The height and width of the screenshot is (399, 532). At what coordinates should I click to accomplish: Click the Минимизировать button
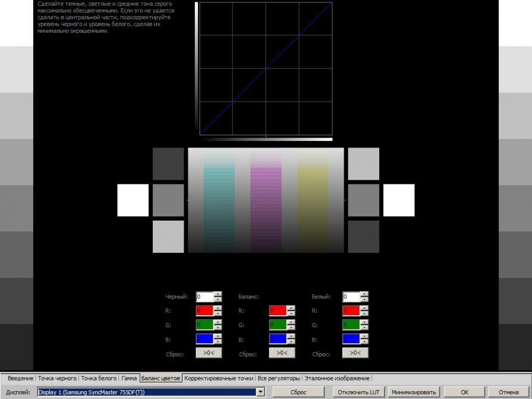[x=414, y=392]
